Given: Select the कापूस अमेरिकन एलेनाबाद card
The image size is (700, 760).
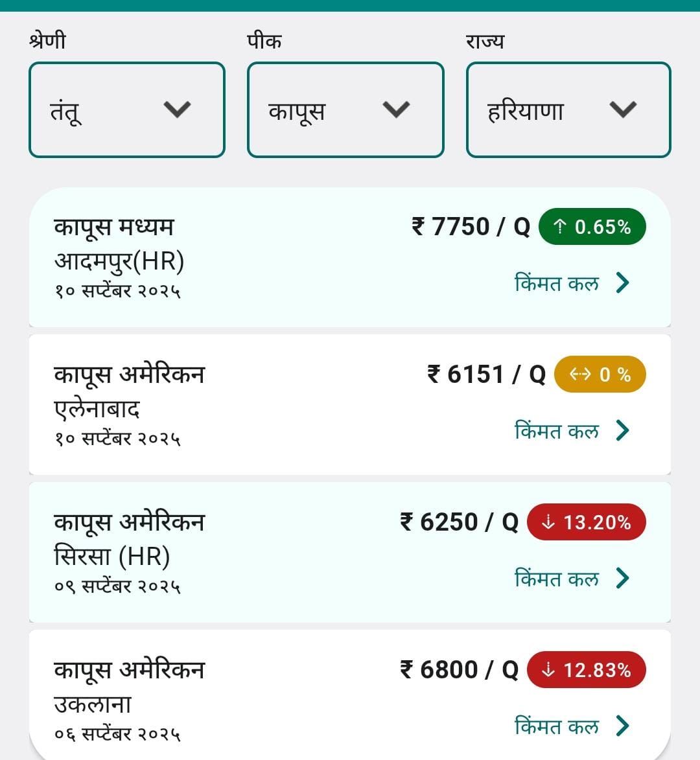Looking at the screenshot, I should 350,405.
